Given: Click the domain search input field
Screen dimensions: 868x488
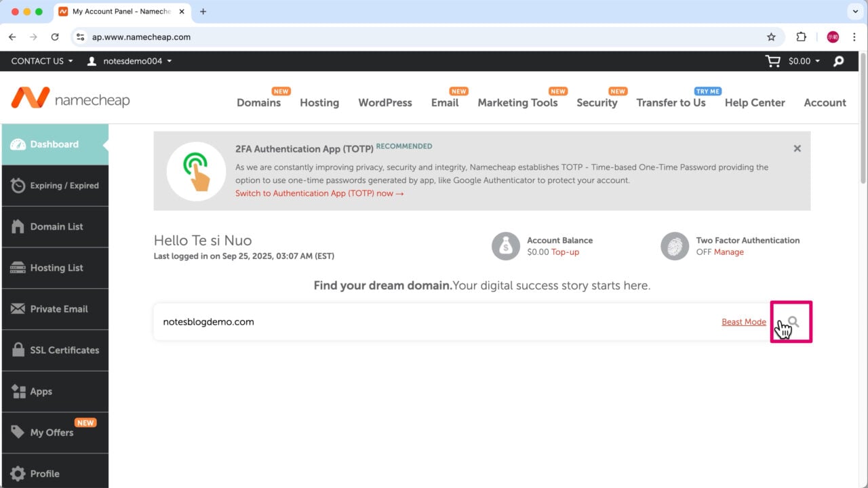Looking at the screenshot, I should (x=434, y=322).
